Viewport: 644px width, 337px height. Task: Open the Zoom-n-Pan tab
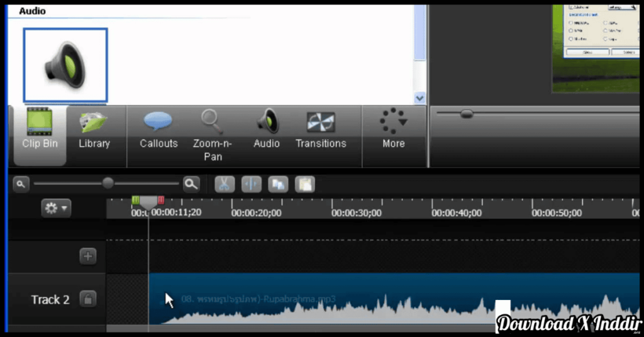tap(213, 135)
